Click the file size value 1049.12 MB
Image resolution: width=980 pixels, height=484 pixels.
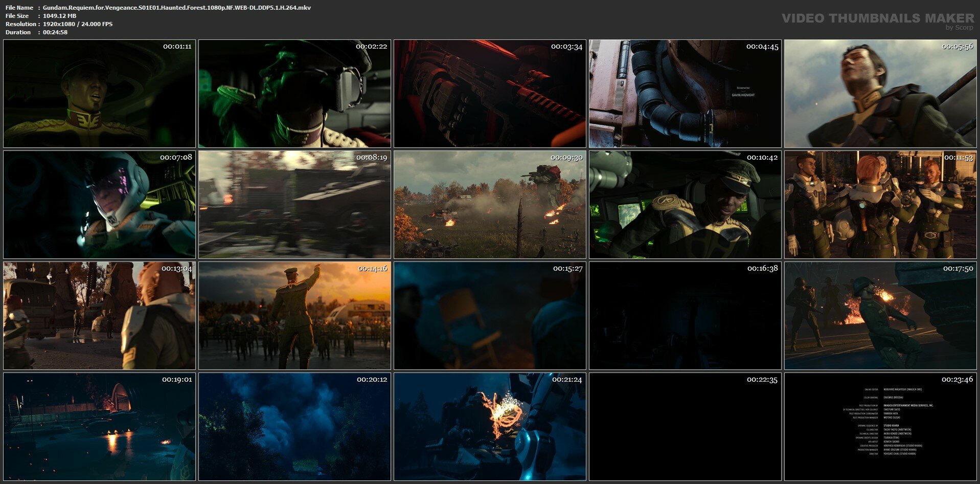pos(59,16)
